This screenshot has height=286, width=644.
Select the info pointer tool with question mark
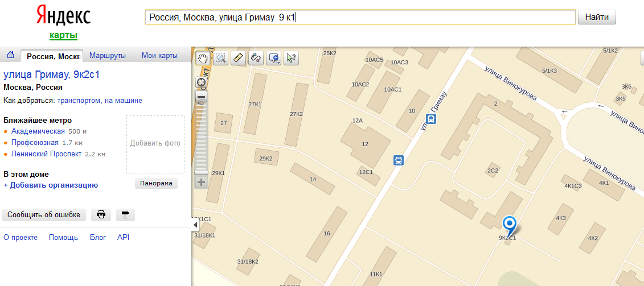pos(291,57)
